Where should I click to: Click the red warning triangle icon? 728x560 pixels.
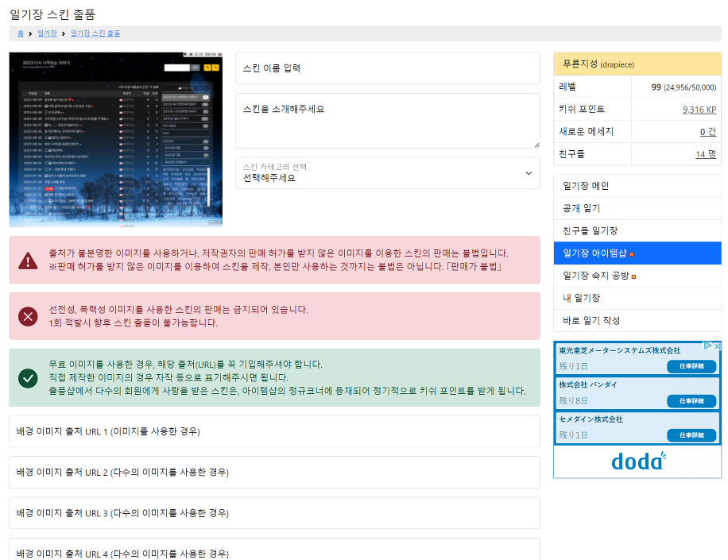click(x=28, y=260)
